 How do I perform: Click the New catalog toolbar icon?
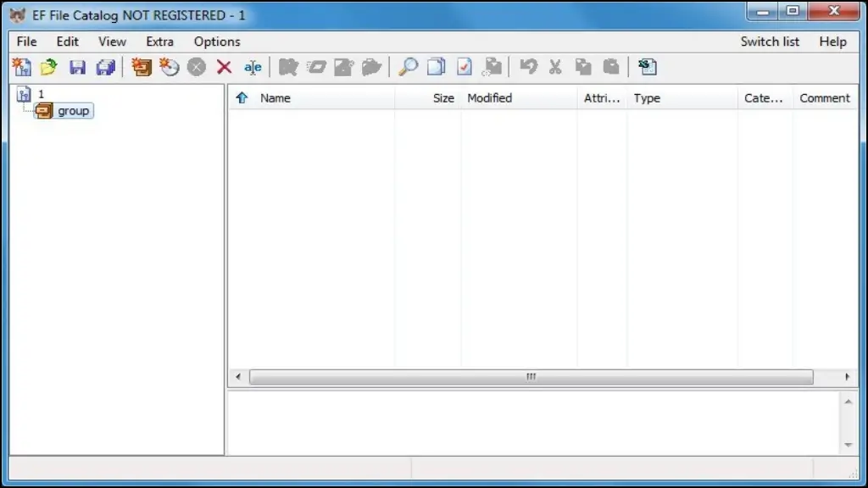[22, 67]
